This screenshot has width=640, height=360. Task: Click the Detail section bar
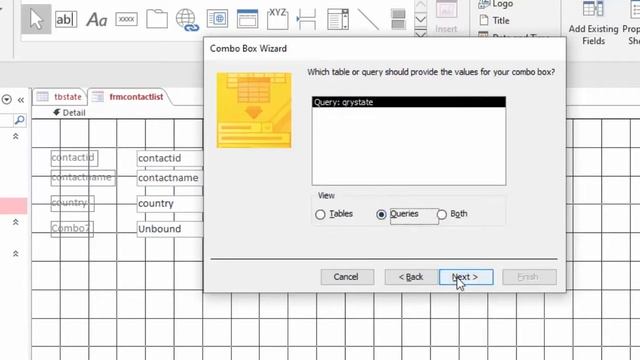pos(69,113)
